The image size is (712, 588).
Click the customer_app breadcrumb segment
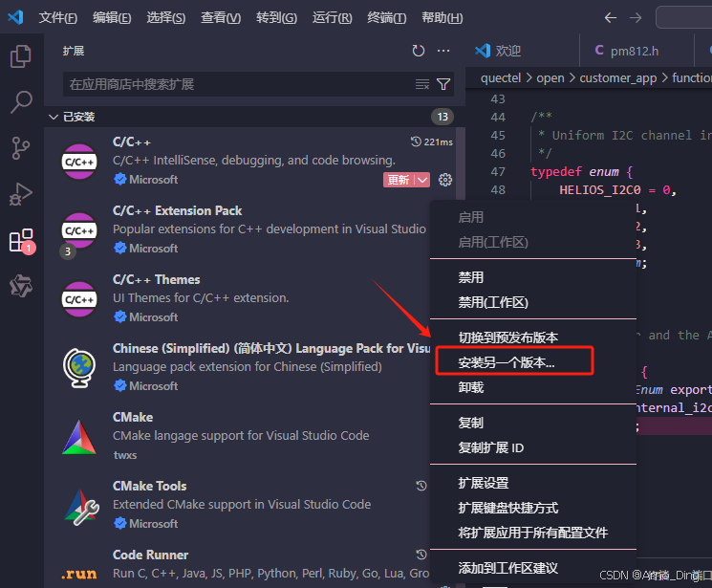point(617,78)
